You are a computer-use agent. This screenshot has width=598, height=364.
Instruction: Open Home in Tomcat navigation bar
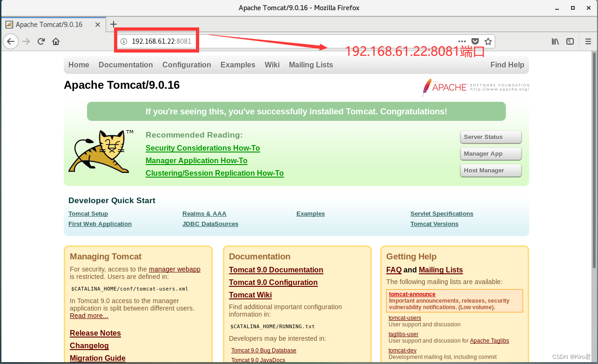(x=79, y=65)
